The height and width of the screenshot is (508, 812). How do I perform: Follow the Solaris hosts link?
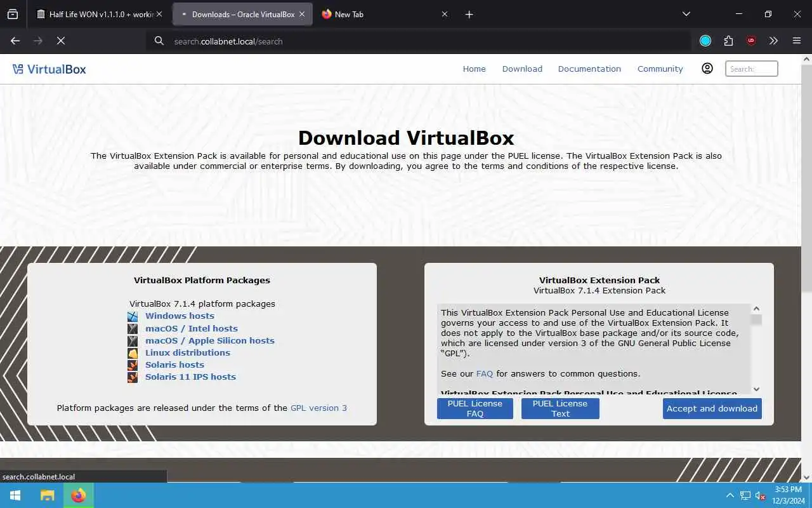[174, 364]
